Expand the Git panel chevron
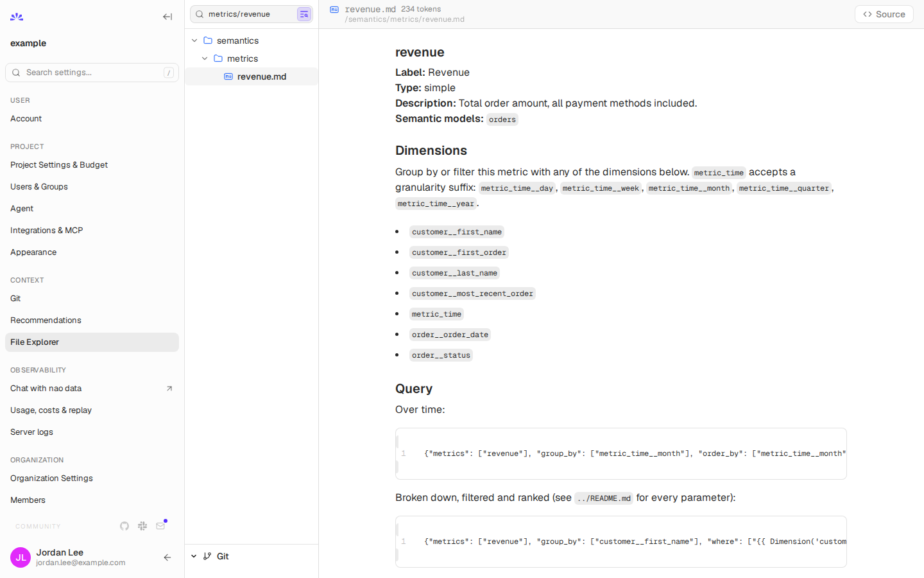Viewport: 924px width, 578px height. [194, 556]
